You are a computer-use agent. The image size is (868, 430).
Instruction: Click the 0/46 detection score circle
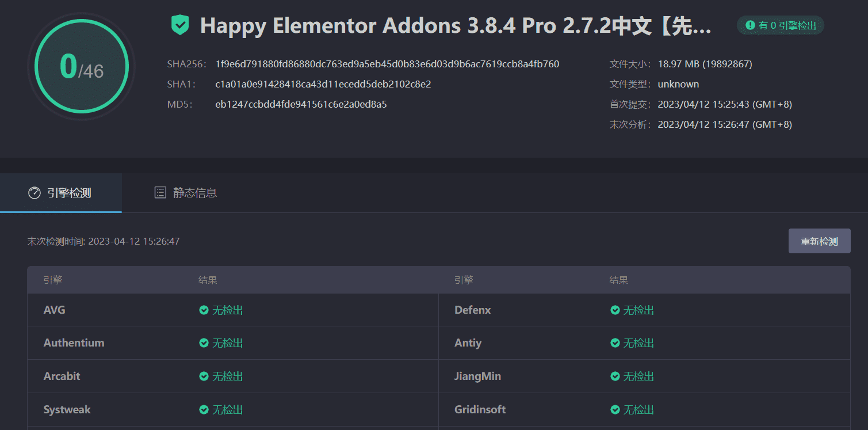point(81,67)
